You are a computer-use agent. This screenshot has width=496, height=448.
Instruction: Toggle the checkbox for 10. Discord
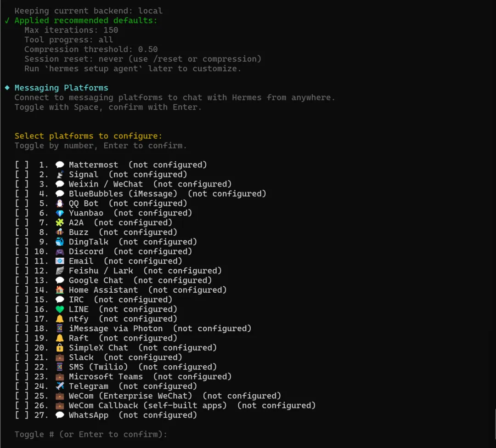click(22, 251)
